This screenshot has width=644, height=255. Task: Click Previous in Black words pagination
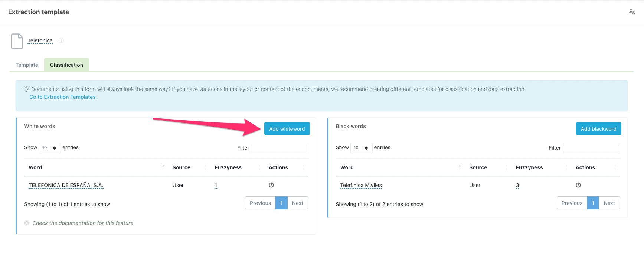572,203
